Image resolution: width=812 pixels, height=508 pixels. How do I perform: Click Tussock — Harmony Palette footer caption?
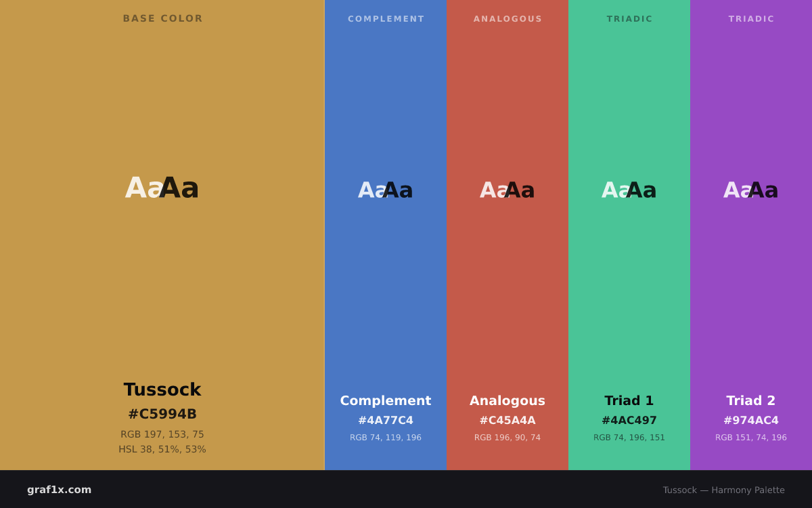pyautogui.click(x=723, y=490)
